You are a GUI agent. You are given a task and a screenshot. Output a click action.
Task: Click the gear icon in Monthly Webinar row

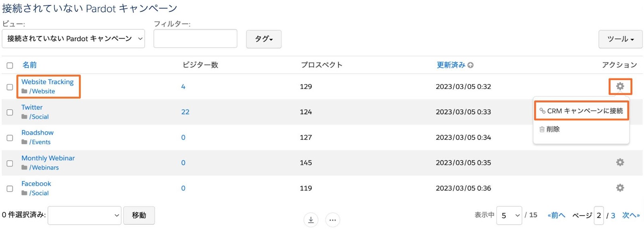[x=620, y=162]
